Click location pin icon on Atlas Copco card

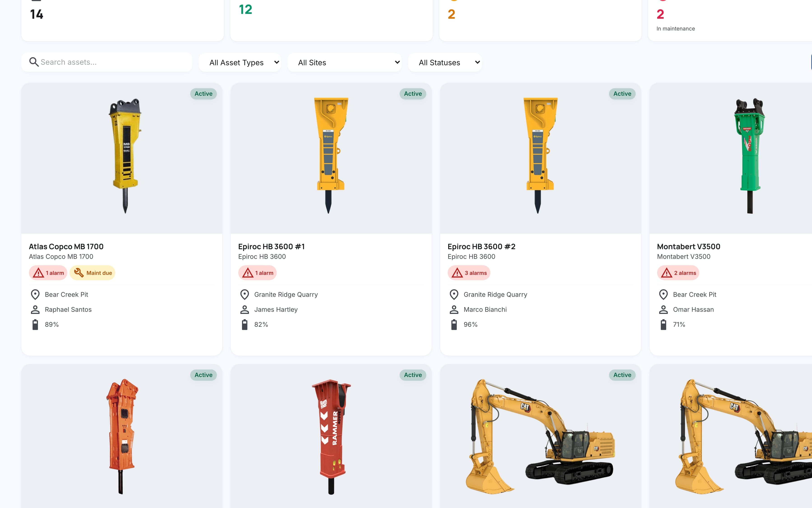point(35,295)
